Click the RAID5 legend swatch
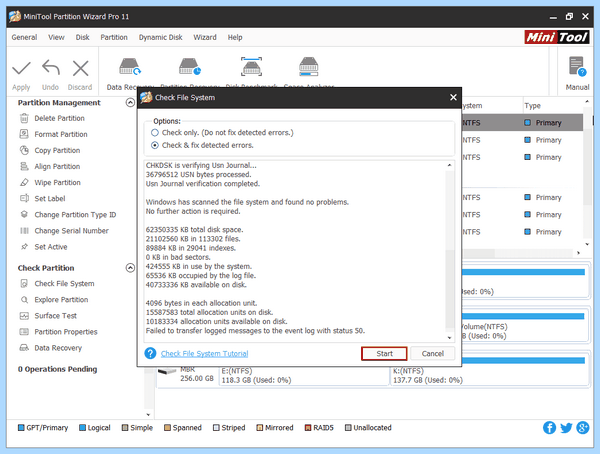This screenshot has width=600, height=454. [x=308, y=428]
